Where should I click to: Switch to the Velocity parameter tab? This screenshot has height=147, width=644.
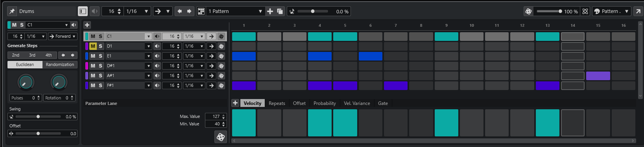click(252, 103)
